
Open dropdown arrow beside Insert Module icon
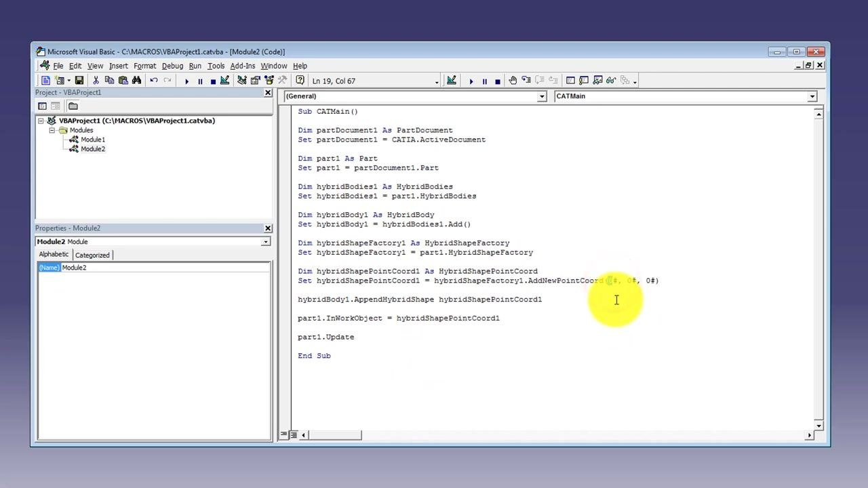pyautogui.click(x=68, y=81)
